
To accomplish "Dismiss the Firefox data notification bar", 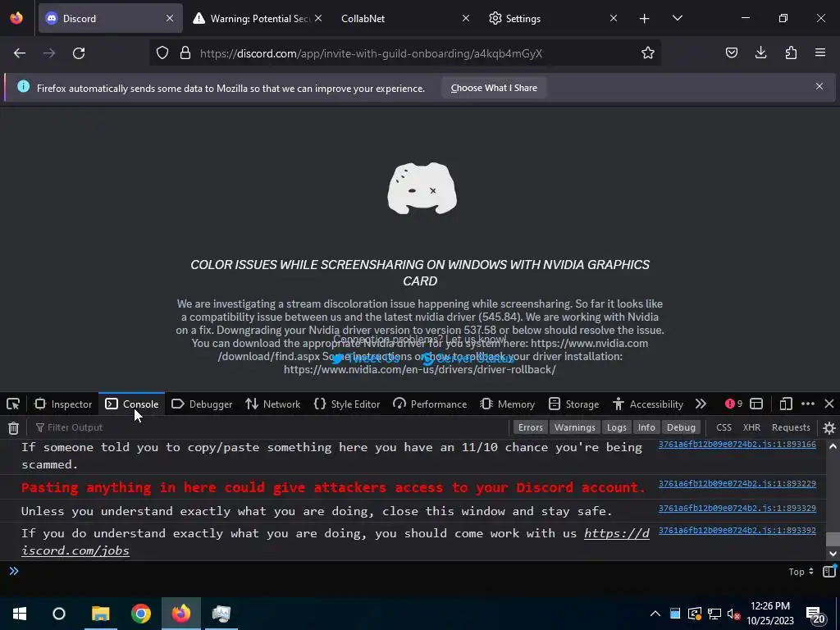I will (819, 86).
